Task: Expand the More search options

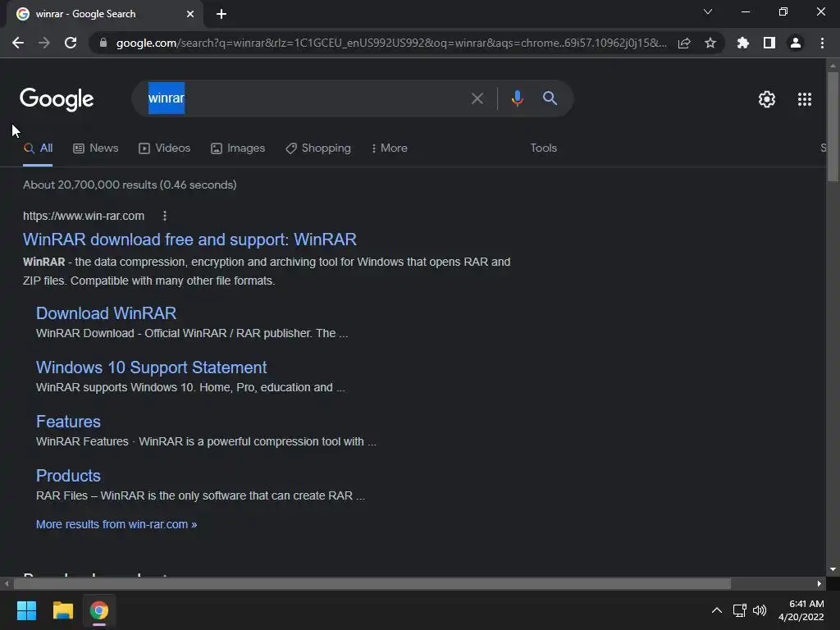Action: click(389, 148)
